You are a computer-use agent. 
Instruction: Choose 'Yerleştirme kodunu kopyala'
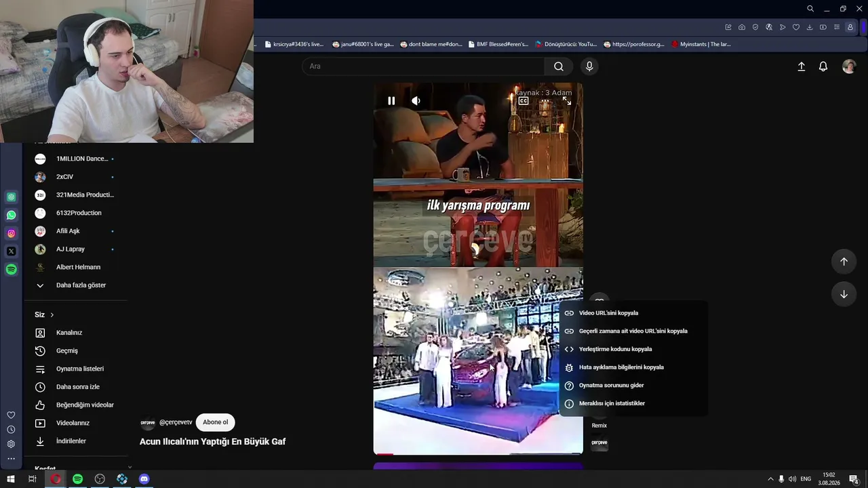coord(633,349)
